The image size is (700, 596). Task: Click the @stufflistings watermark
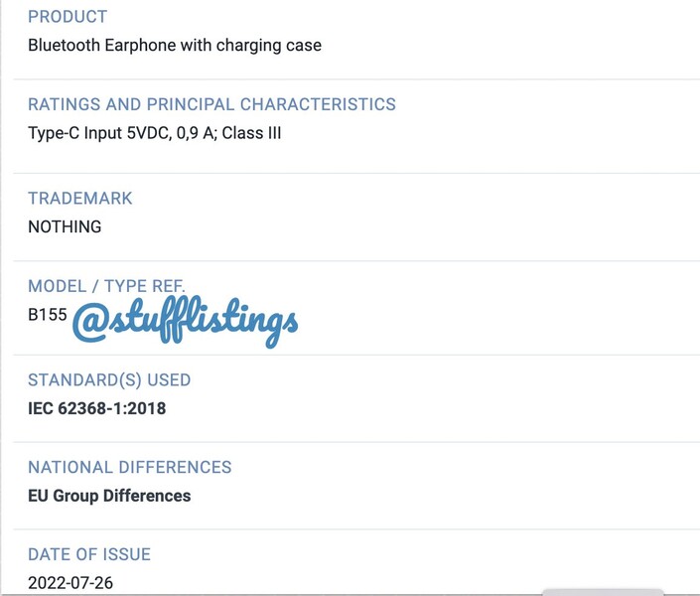[186, 321]
